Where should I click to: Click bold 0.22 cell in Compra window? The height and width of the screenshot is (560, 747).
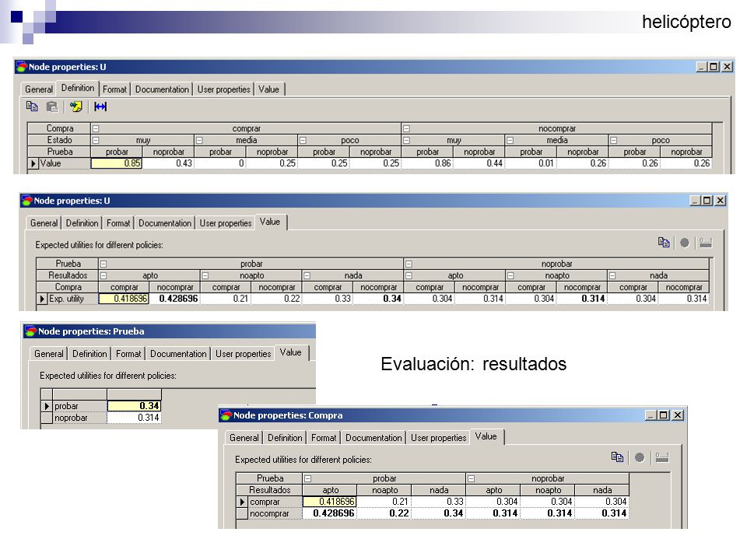click(x=385, y=513)
